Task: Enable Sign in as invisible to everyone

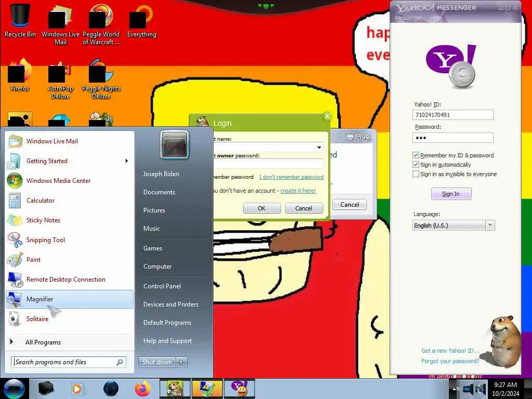Action: click(x=416, y=174)
